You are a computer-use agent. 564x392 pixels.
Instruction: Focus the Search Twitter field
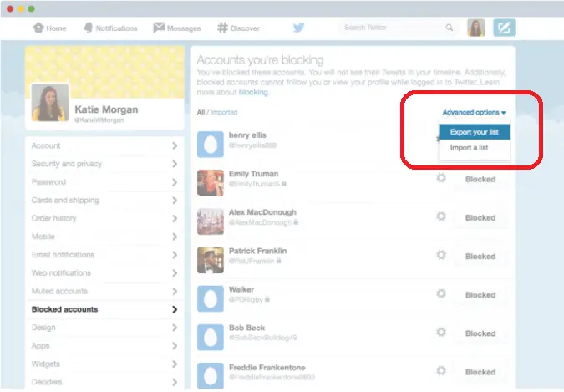coord(399,28)
